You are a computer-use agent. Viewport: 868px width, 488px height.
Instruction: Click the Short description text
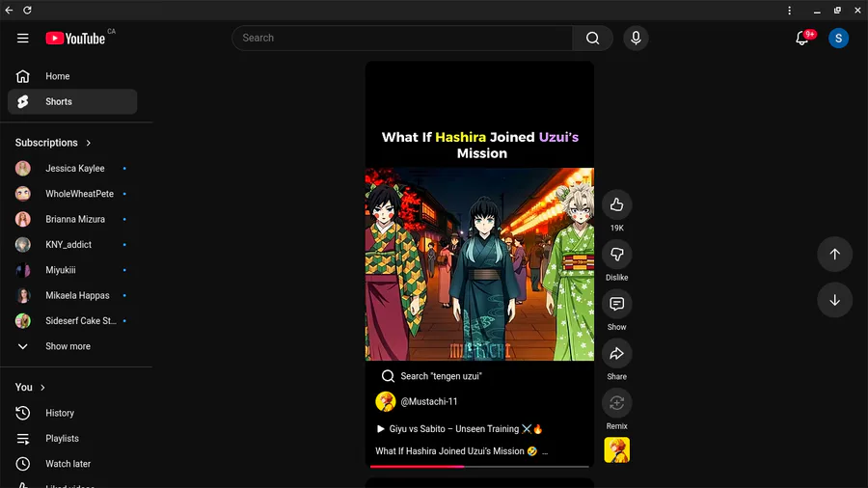coord(456,451)
